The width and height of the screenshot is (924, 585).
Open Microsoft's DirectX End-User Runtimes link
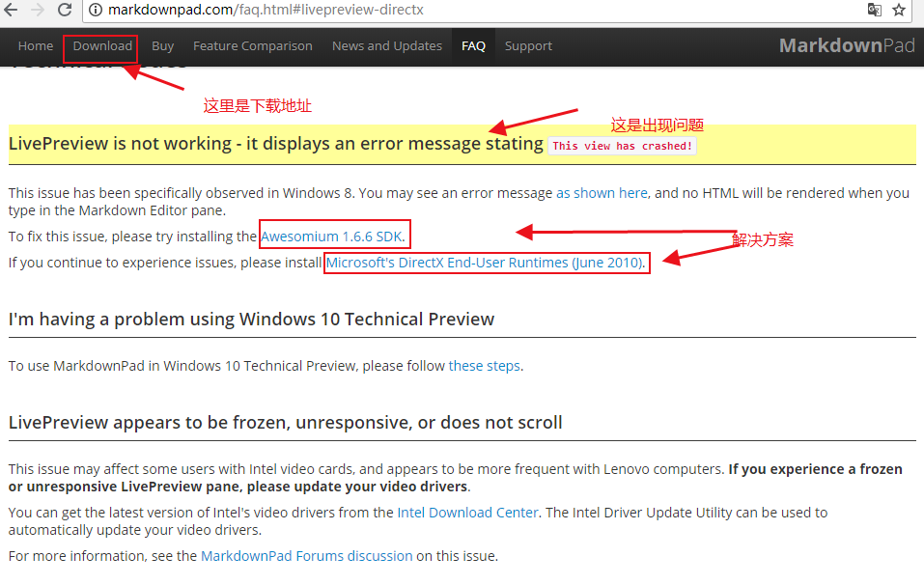pos(485,263)
